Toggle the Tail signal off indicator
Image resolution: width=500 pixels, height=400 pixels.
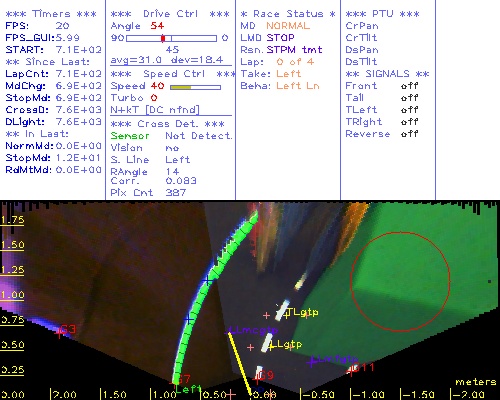click(x=409, y=98)
